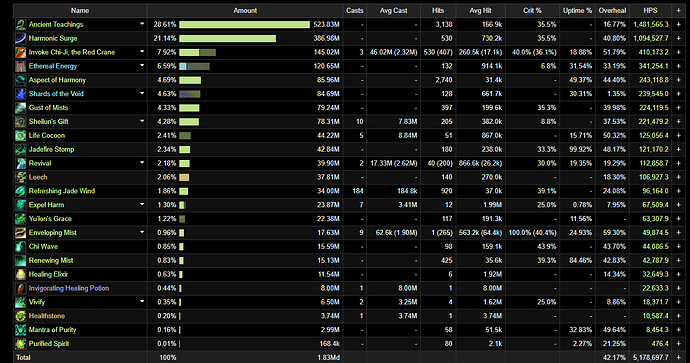Click the Vivify spell icon
690x363 pixels.
[21, 302]
